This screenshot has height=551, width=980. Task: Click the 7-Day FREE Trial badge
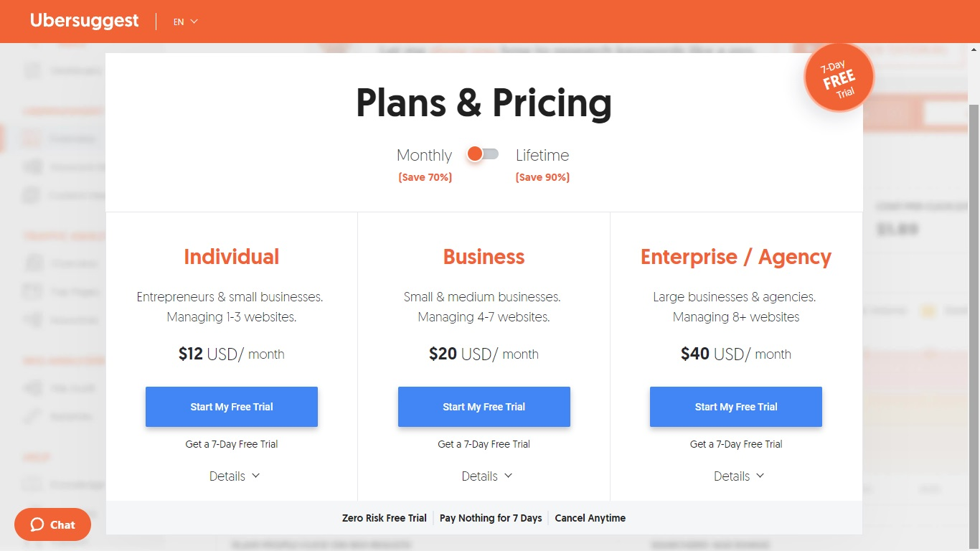(x=839, y=77)
